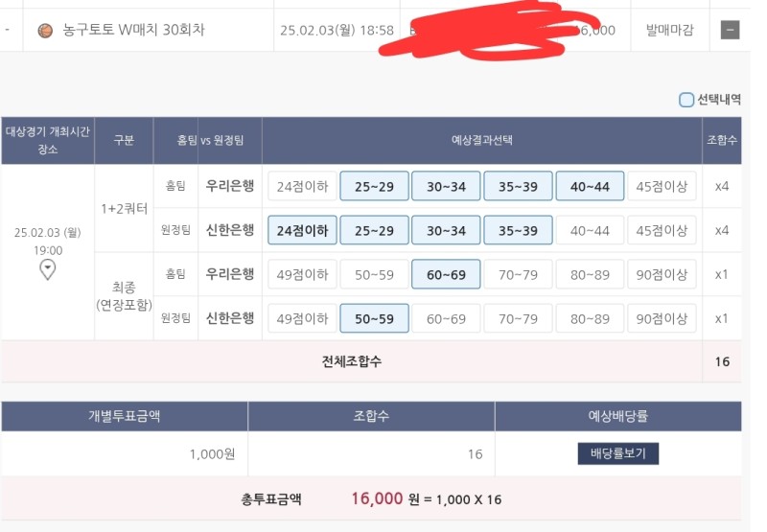Deselect 24점이하 for 신한은행 1+2쿼터

(x=302, y=230)
